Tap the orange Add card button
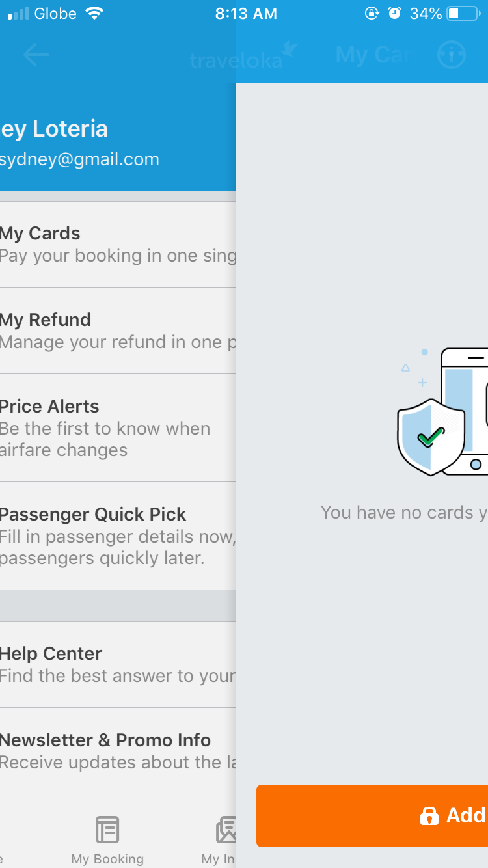Image resolution: width=488 pixels, height=868 pixels. [x=372, y=816]
